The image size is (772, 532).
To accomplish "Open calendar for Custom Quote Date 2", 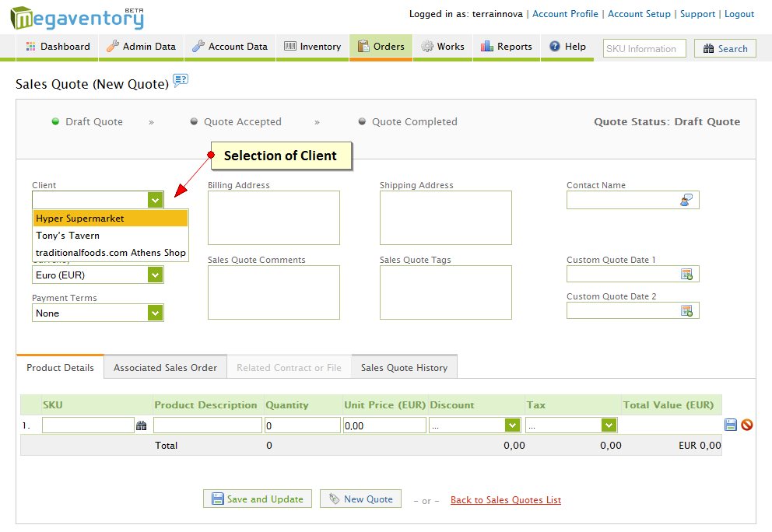I will pyautogui.click(x=686, y=311).
